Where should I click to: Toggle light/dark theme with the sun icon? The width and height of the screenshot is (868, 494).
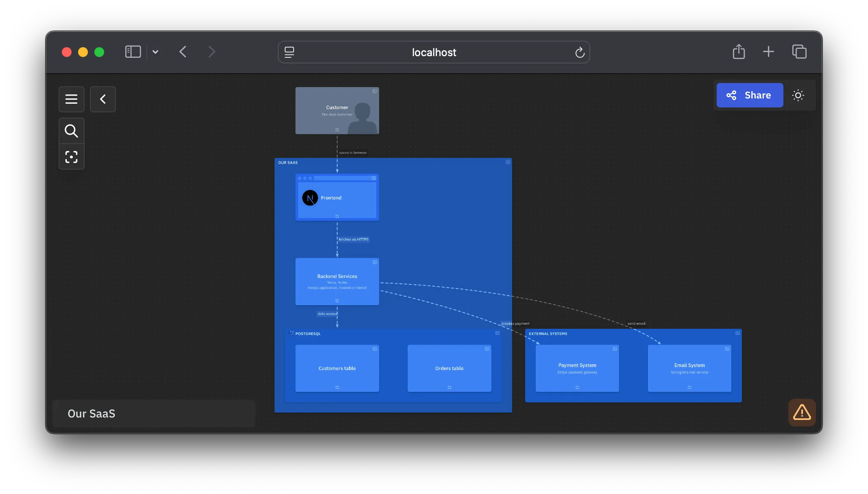pos(798,95)
